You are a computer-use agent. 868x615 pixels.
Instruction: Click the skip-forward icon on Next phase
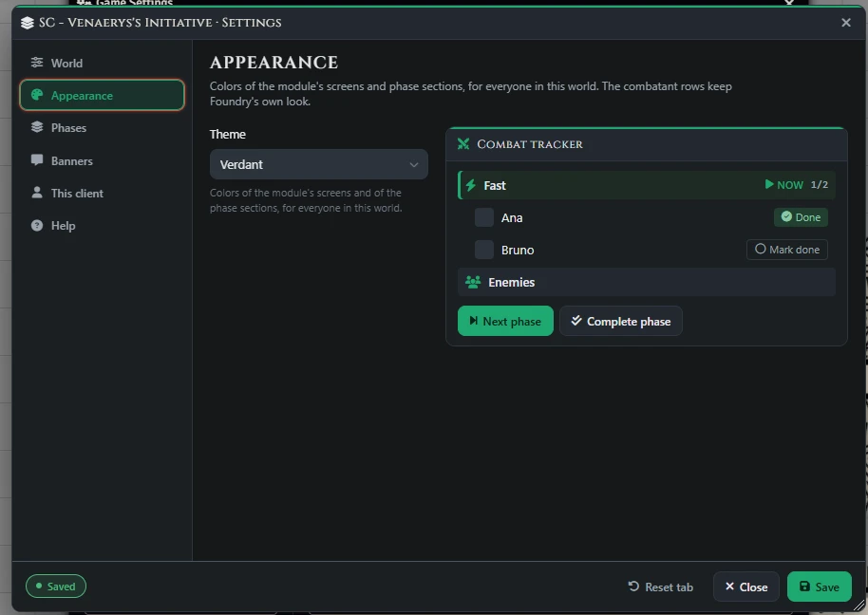(x=473, y=320)
